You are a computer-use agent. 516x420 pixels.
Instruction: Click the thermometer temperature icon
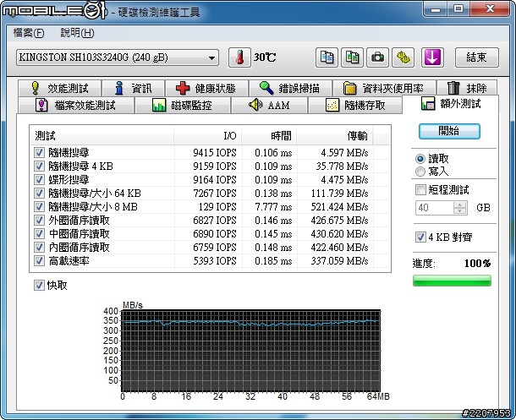coord(239,57)
